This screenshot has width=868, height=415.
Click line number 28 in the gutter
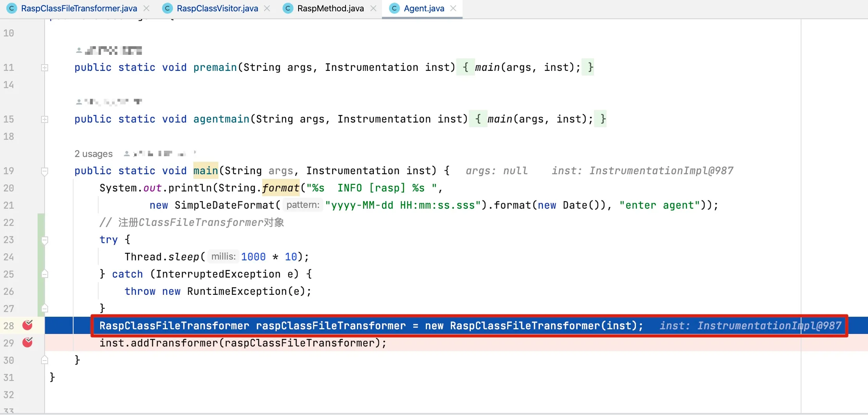tap(9, 326)
